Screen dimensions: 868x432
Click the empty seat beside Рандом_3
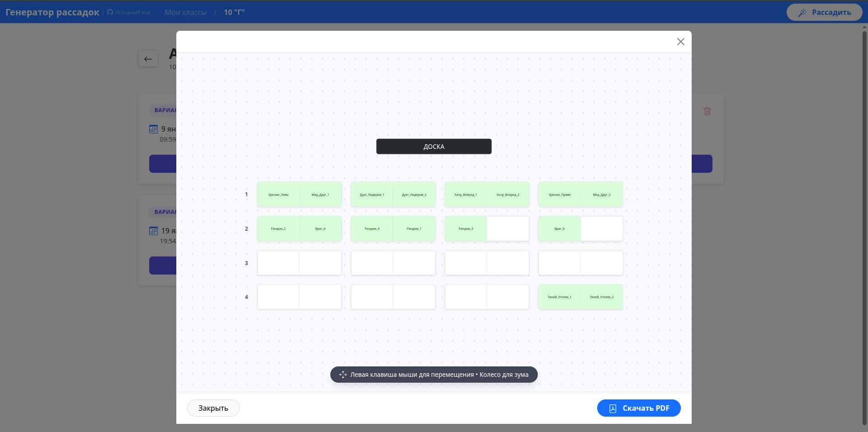coord(508,229)
